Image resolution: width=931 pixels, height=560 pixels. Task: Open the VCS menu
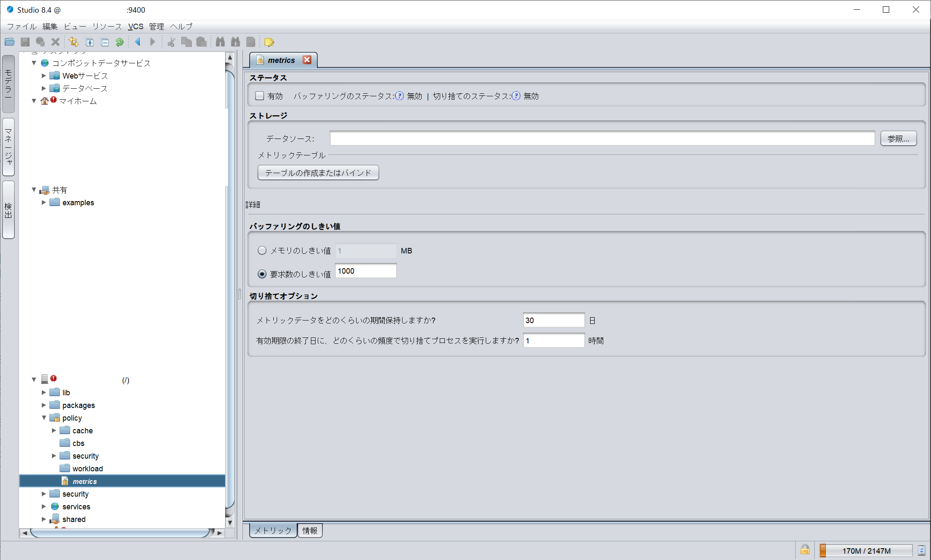point(136,26)
